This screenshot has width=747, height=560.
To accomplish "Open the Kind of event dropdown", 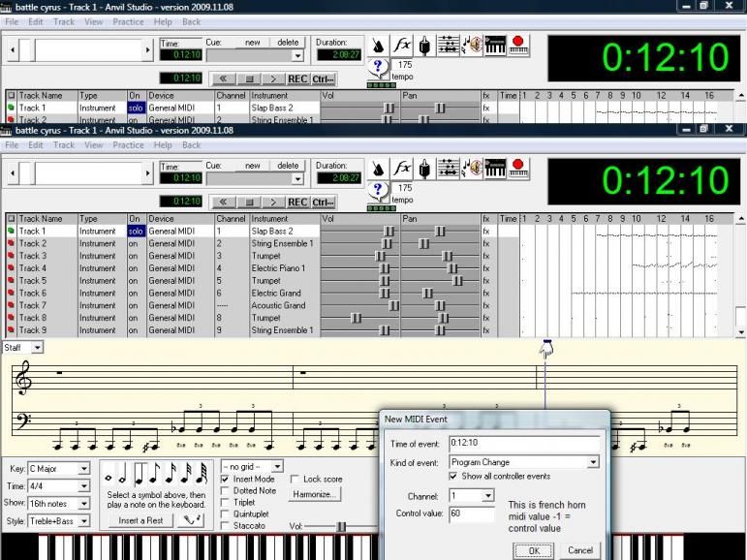I will pos(593,462).
